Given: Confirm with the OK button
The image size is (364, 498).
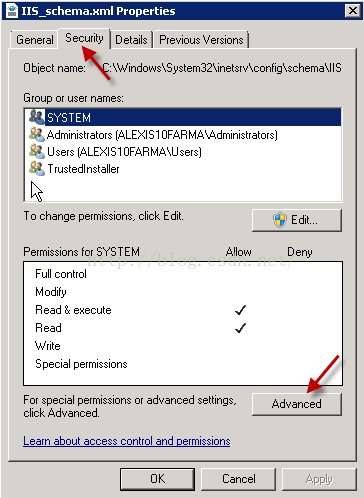Looking at the screenshot, I should (x=157, y=479).
